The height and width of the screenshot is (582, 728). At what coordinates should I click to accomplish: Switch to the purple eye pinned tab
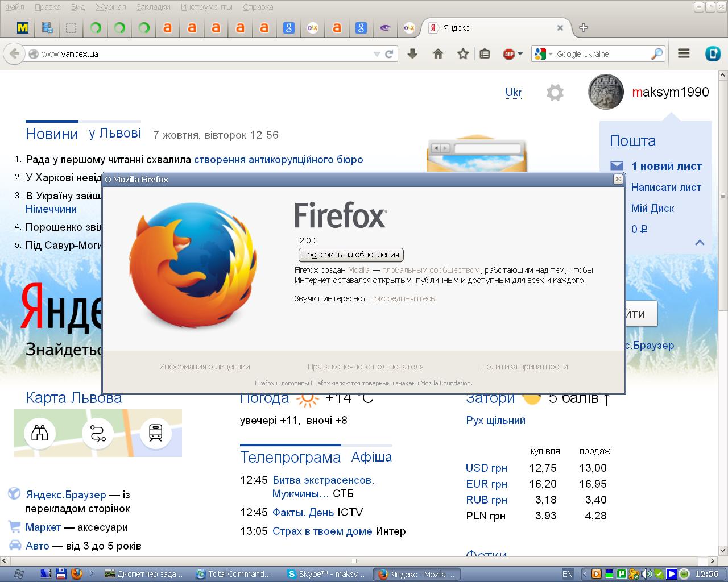[x=385, y=27]
